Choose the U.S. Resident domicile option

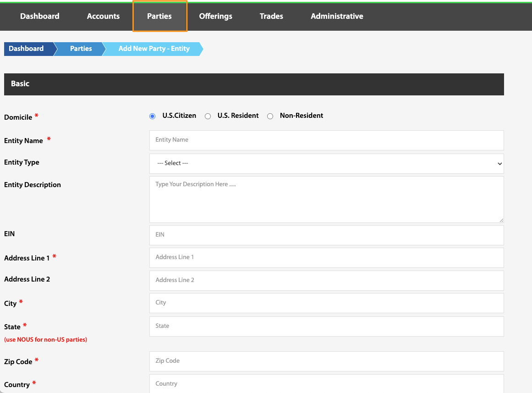coord(208,116)
